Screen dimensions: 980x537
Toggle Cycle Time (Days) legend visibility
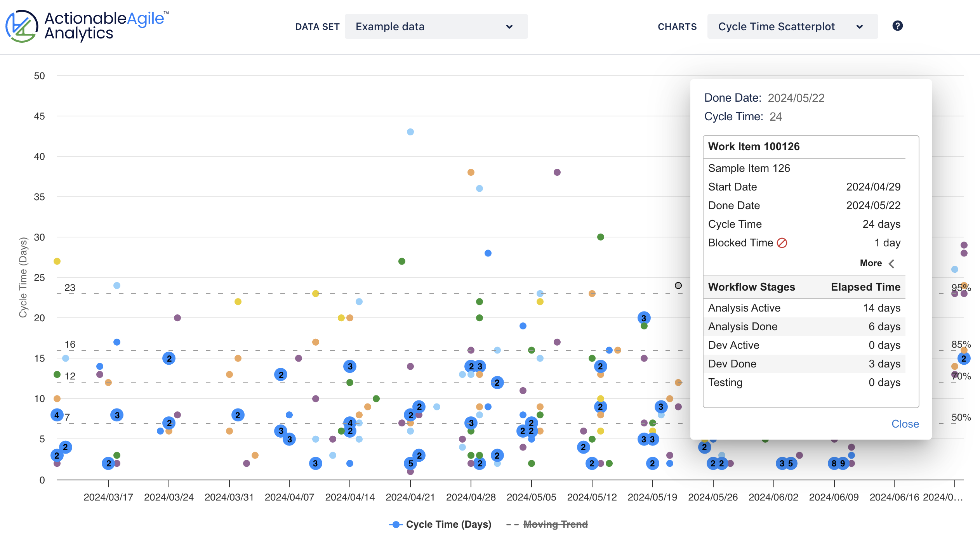point(448,524)
